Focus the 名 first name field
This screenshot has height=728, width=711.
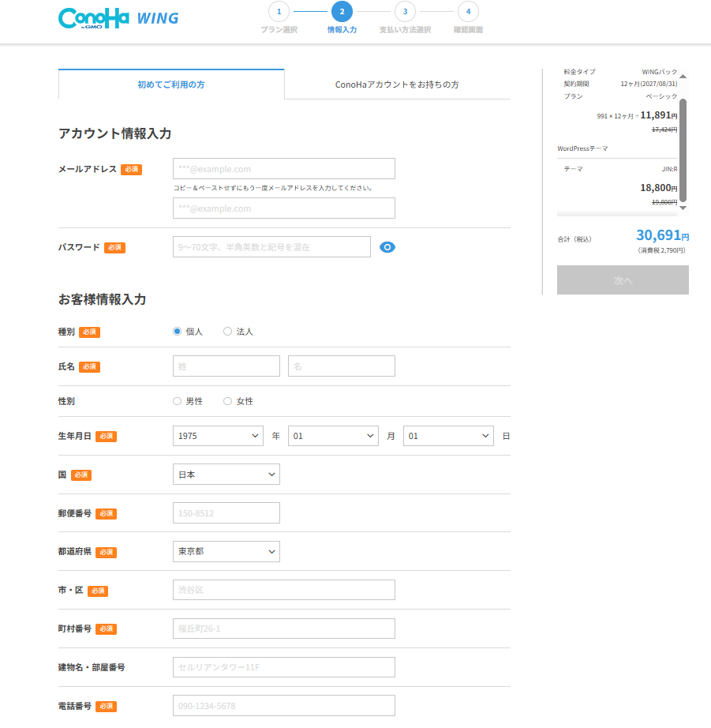[342, 366]
